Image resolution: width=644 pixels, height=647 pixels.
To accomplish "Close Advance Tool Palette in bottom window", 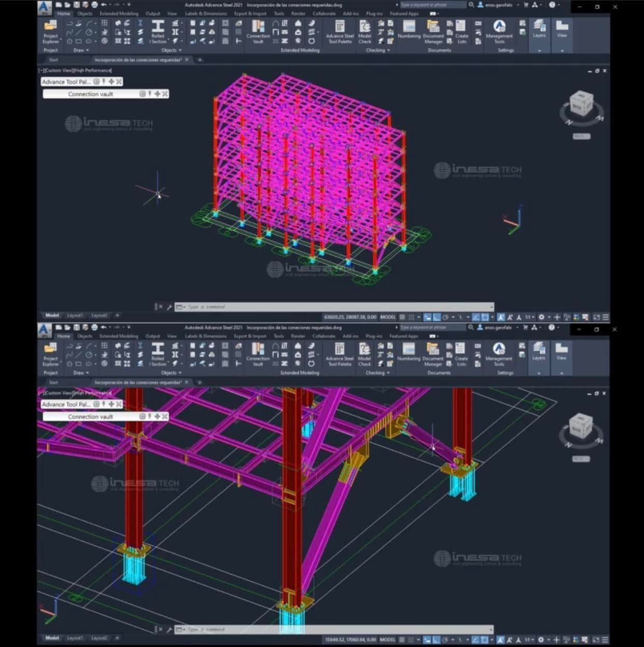I will click(x=119, y=404).
